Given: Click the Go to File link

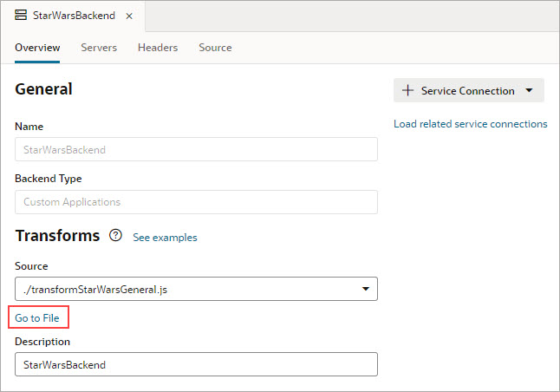Looking at the screenshot, I should point(37,318).
